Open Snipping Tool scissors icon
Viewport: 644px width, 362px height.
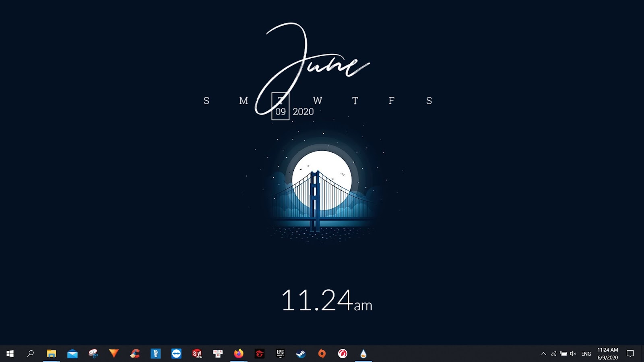[x=93, y=354]
